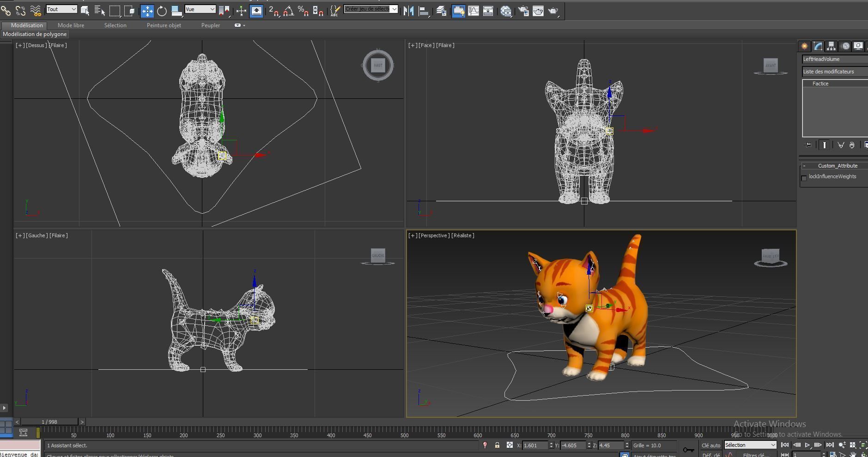This screenshot has width=868, height=457.
Task: Click Play Animation button
Action: (x=807, y=445)
